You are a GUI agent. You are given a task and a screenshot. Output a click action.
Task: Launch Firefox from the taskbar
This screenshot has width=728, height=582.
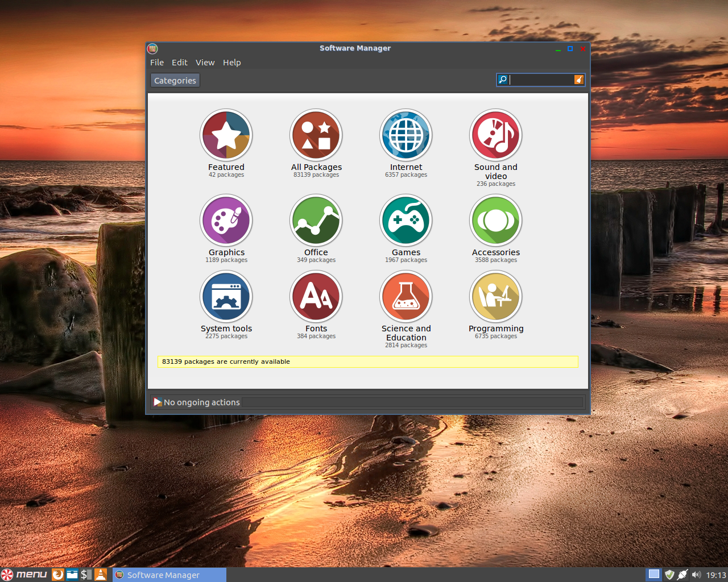[58, 575]
